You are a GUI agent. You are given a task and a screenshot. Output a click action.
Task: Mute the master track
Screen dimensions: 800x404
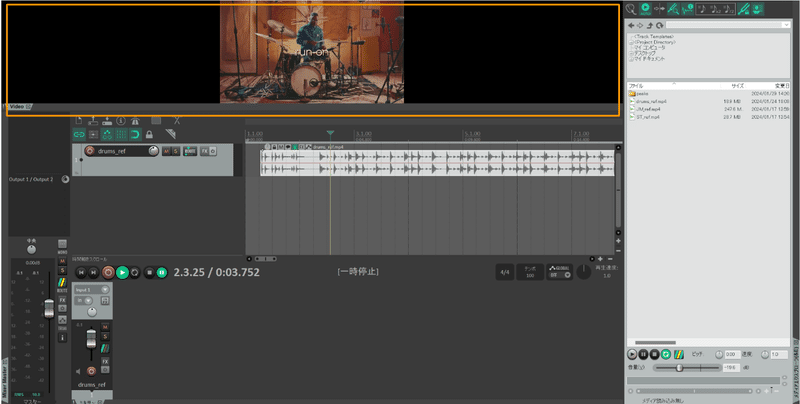point(62,261)
